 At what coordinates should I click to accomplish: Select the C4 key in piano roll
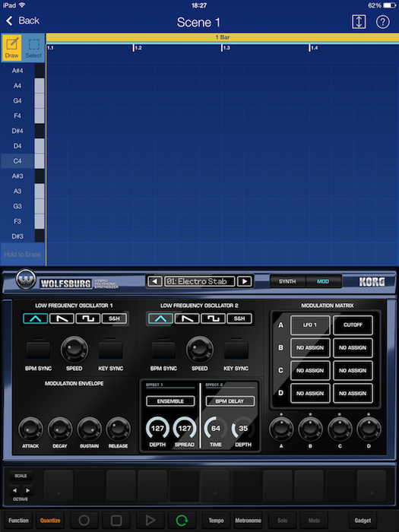pyautogui.click(x=22, y=161)
